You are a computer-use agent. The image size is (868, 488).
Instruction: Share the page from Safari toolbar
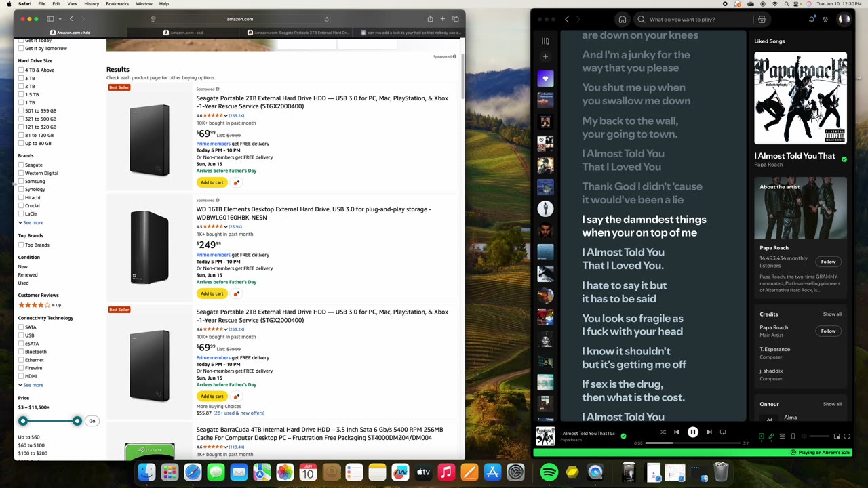click(430, 19)
